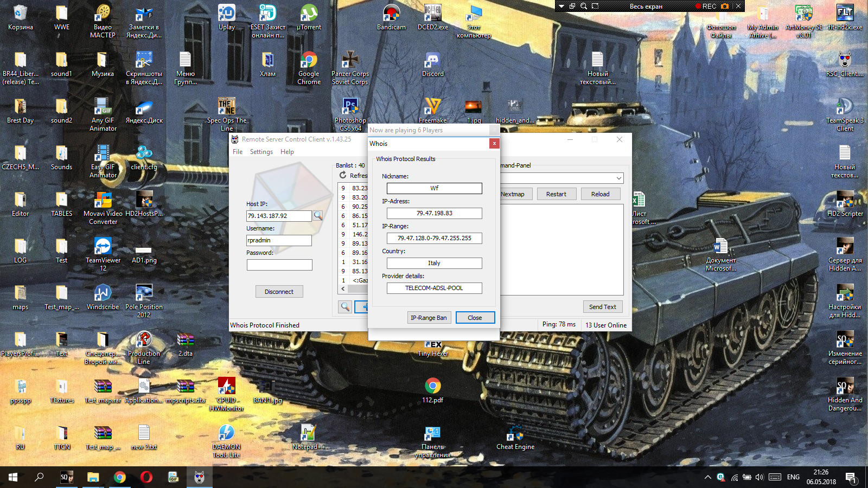Screen dimensions: 868x488
Task: Close the Whois dialog with Close button
Action: pyautogui.click(x=475, y=318)
